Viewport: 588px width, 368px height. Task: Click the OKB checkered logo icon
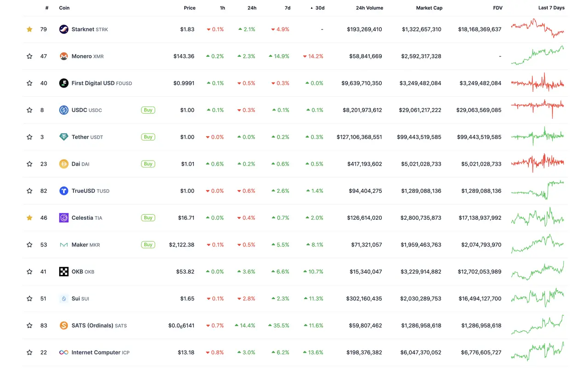[64, 272]
